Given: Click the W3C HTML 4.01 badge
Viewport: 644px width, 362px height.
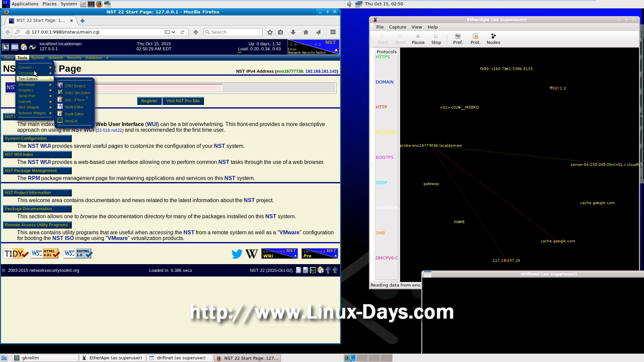Looking at the screenshot, I should click(45, 253).
